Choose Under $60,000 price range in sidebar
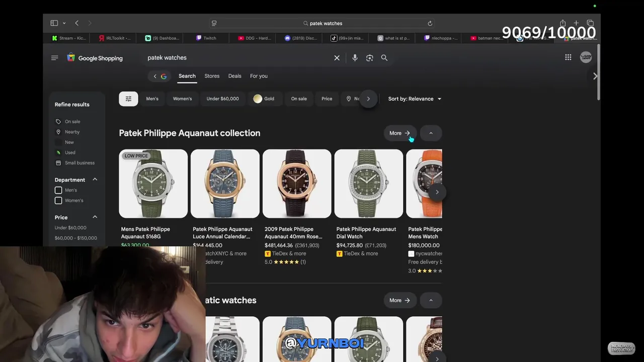This screenshot has height=362, width=644. click(70, 228)
